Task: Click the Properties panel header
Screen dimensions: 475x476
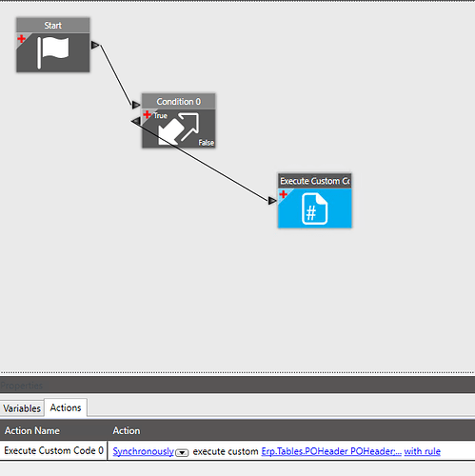Action: click(237, 386)
